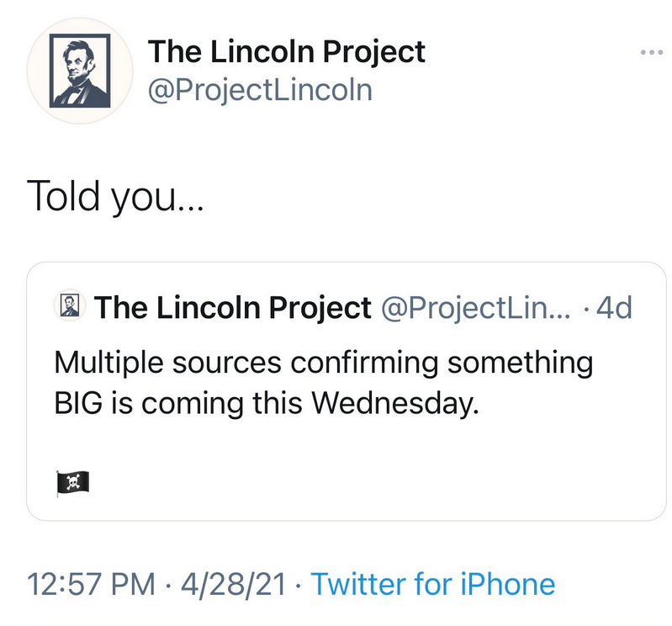This screenshot has height=626, width=672.
Task: Tap the quoted tweet's bold author name
Action: coord(233,308)
